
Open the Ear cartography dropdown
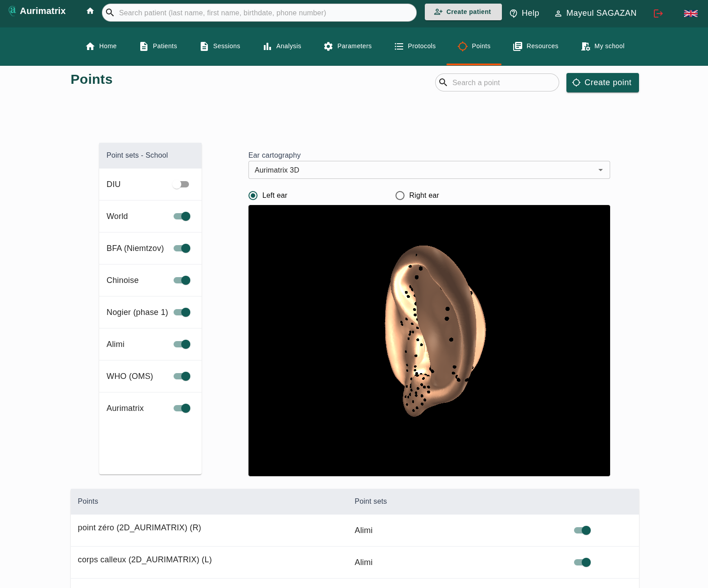coord(429,170)
